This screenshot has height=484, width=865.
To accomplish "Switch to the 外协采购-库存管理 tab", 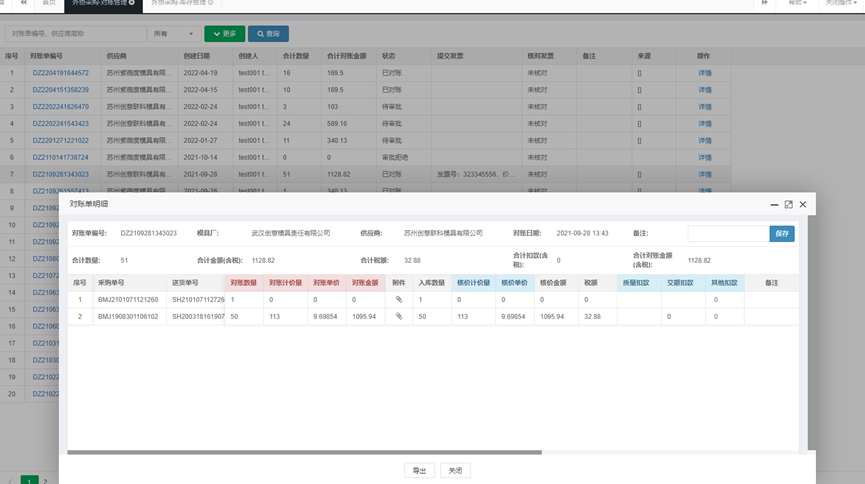I will click(179, 4).
